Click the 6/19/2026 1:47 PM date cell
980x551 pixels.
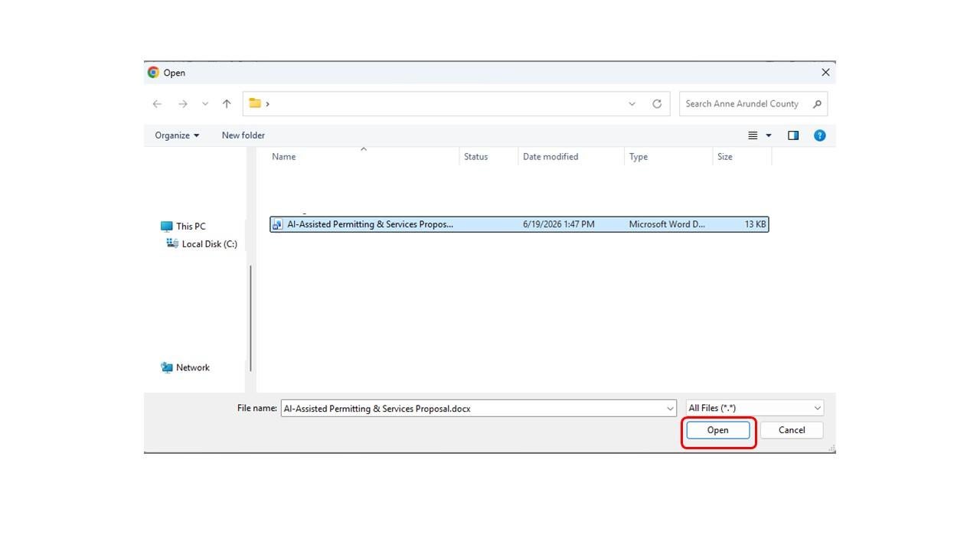click(559, 225)
